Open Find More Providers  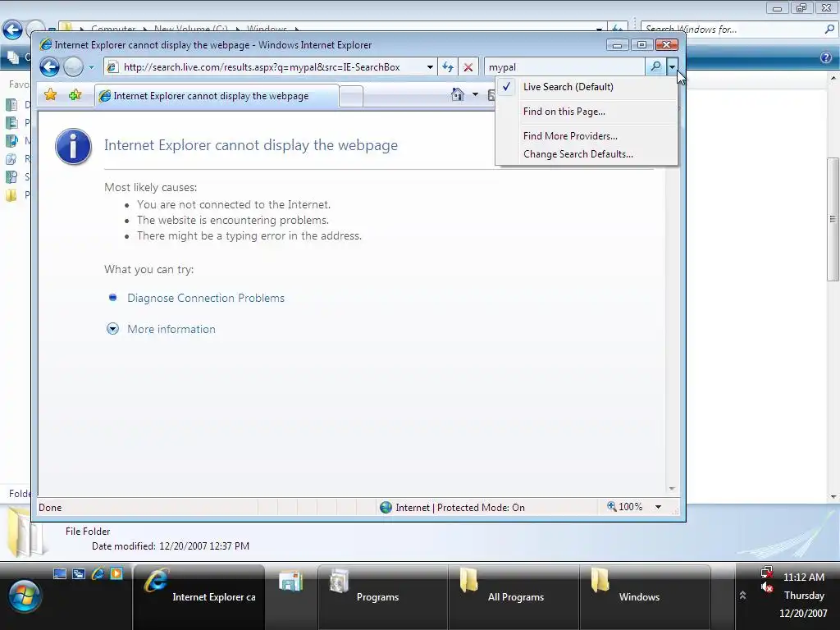tap(587, 136)
